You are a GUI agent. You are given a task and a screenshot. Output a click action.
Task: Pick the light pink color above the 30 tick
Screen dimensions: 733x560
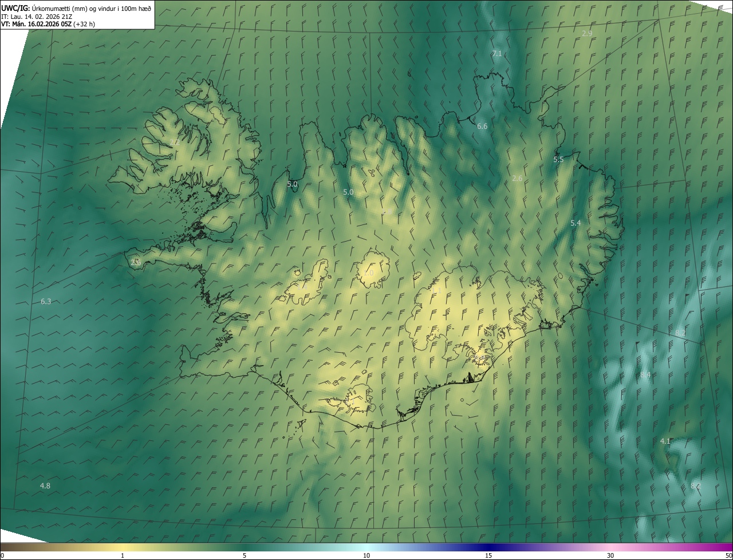point(610,547)
